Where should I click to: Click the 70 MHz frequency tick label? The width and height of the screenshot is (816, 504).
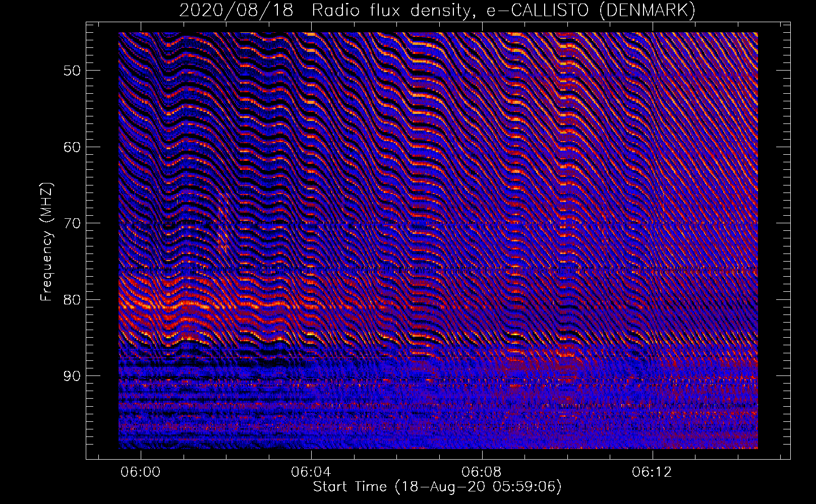coord(72,223)
